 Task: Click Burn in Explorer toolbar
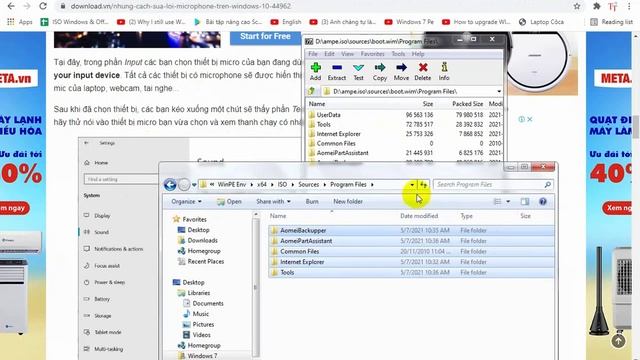point(312,202)
